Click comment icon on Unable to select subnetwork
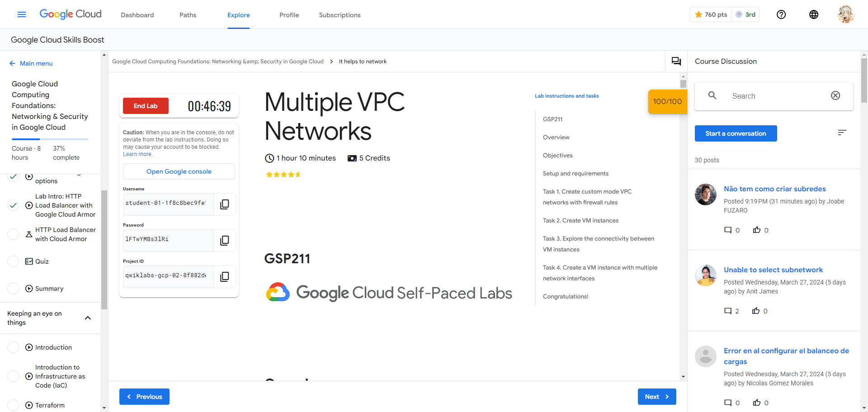The width and height of the screenshot is (868, 412). coord(728,311)
